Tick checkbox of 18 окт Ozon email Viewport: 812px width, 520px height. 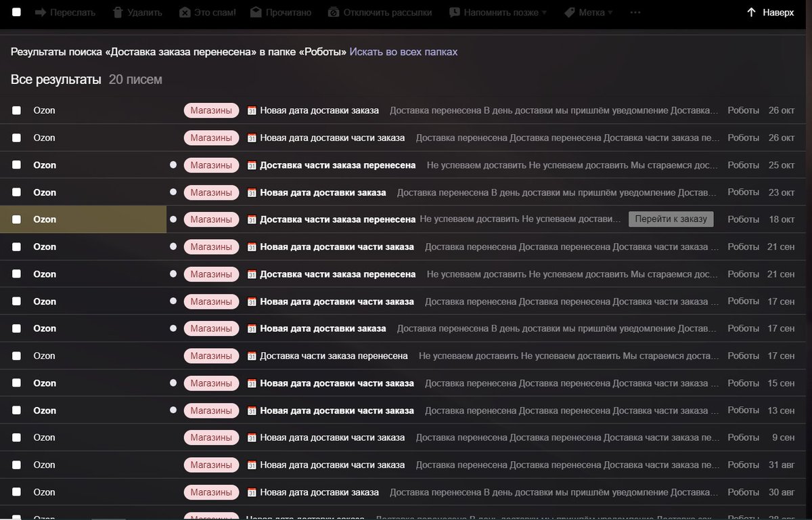16,219
